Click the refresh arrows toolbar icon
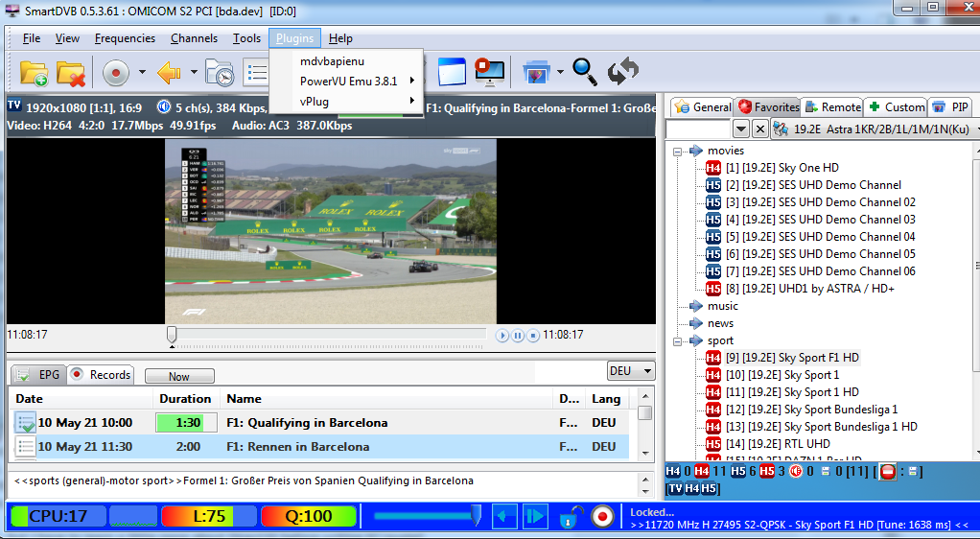Screen dimensions: 980x539 (623, 71)
